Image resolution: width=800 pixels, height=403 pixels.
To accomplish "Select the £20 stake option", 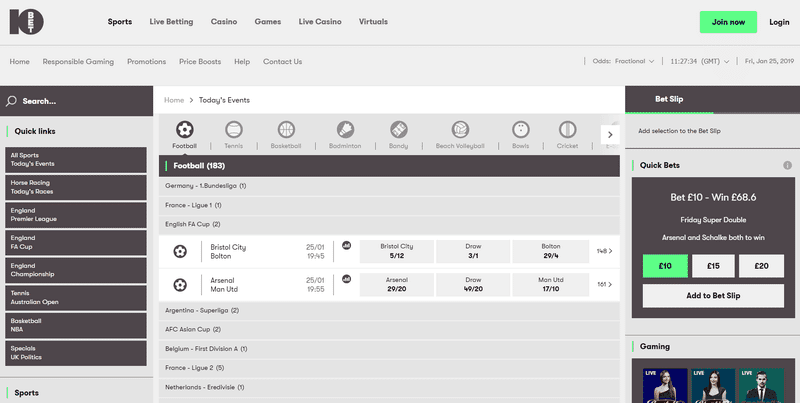I will click(x=761, y=265).
